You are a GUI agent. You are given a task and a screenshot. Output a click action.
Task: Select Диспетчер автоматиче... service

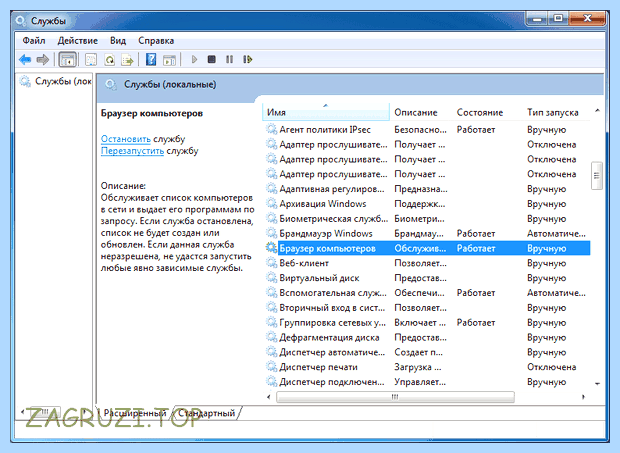[x=428, y=352]
